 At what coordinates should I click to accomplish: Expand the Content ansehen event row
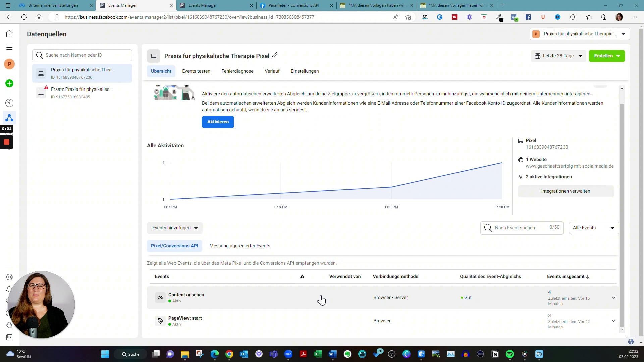[x=614, y=298]
